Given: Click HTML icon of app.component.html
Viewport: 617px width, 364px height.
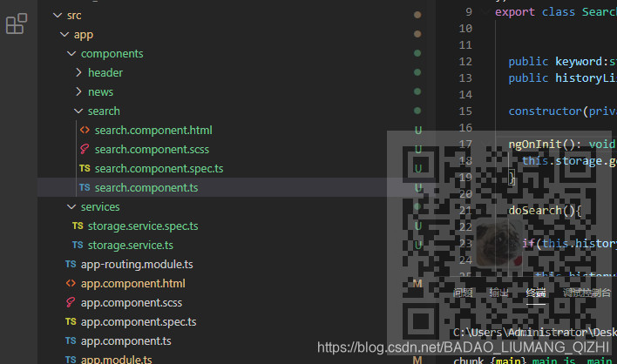Looking at the screenshot, I should [x=71, y=283].
